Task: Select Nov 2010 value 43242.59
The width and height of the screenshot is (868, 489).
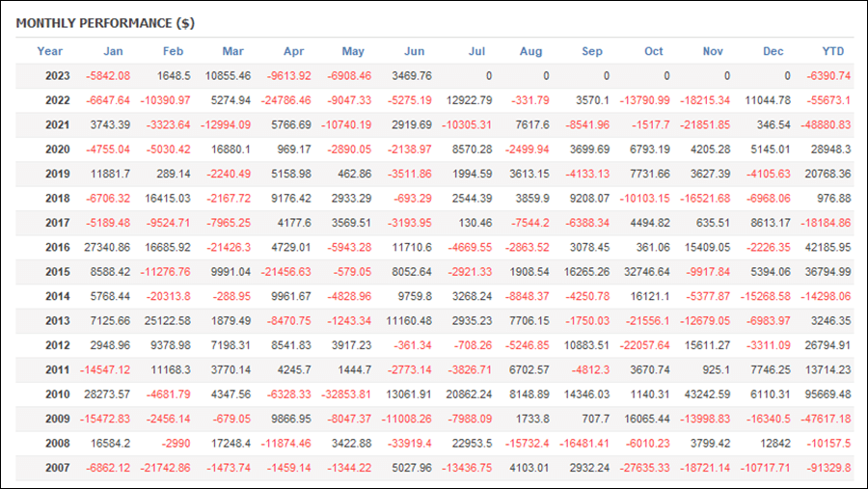Action: pos(707,394)
